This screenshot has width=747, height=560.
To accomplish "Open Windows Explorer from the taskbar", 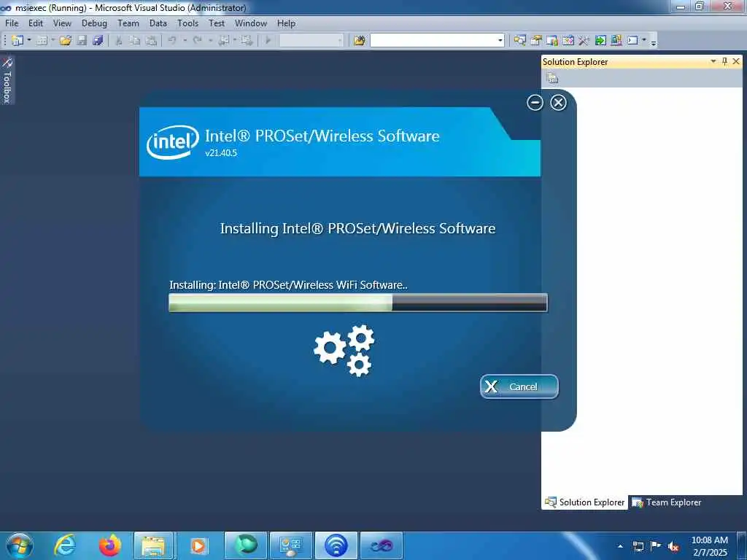I will pyautogui.click(x=153, y=545).
